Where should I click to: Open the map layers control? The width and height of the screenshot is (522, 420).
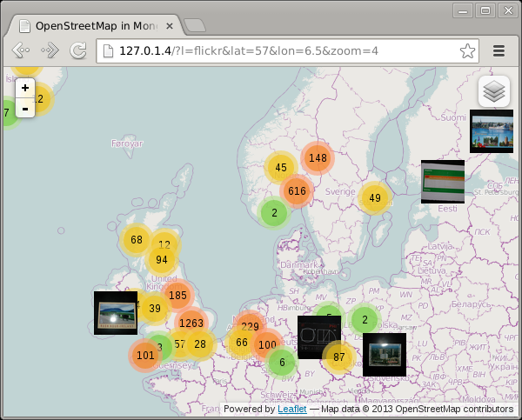point(493,91)
